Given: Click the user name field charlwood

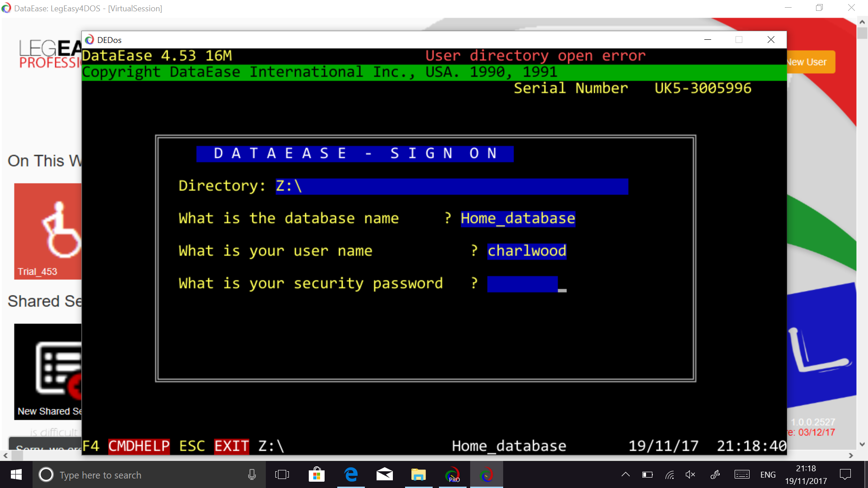Looking at the screenshot, I should [527, 251].
